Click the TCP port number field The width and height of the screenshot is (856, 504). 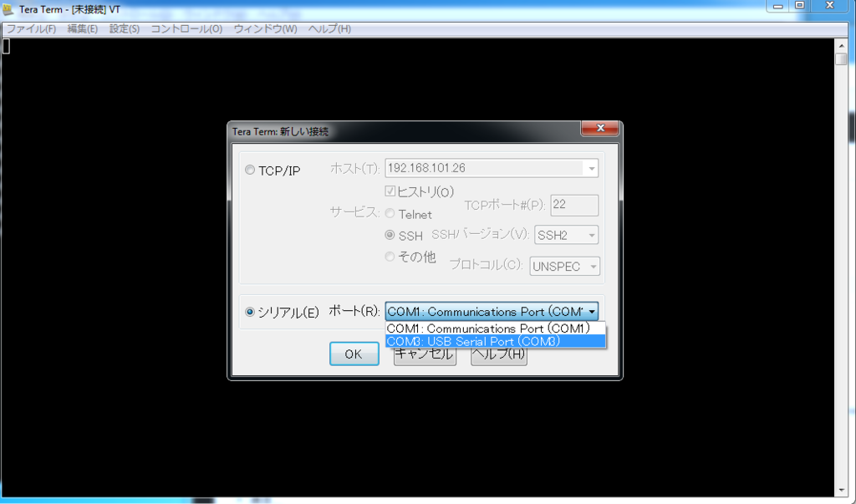point(574,206)
